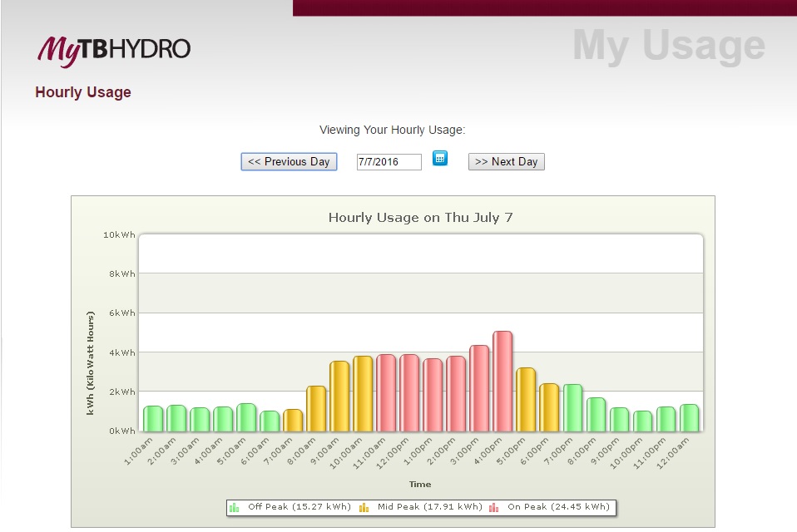Click the 10kWh y-axis label
This screenshot has width=797, height=532.
click(119, 234)
